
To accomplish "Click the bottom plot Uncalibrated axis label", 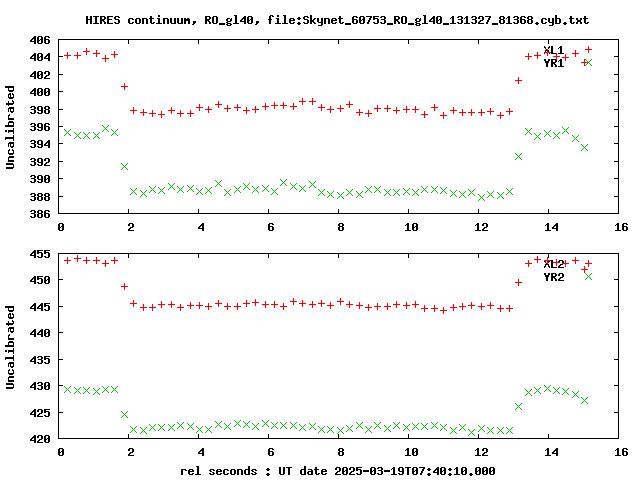I will (10, 347).
